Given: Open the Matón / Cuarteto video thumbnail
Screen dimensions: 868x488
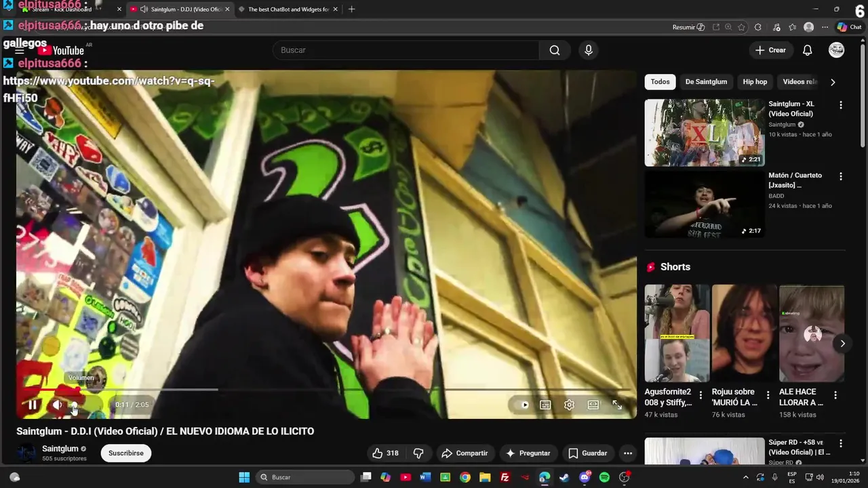Looking at the screenshot, I should [705, 203].
